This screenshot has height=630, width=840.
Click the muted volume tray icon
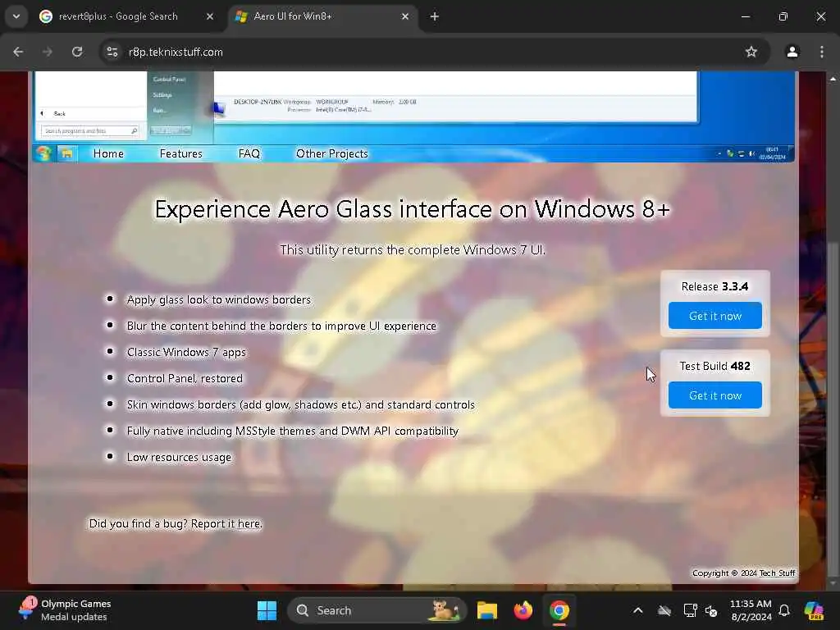point(711,610)
